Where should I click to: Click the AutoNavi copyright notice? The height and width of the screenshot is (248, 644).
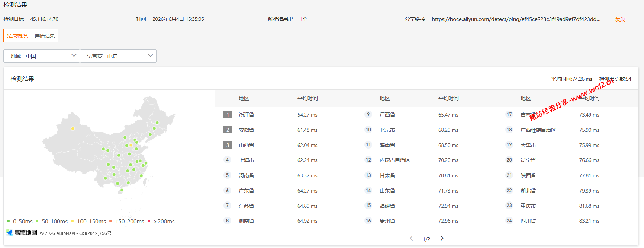coord(75,233)
